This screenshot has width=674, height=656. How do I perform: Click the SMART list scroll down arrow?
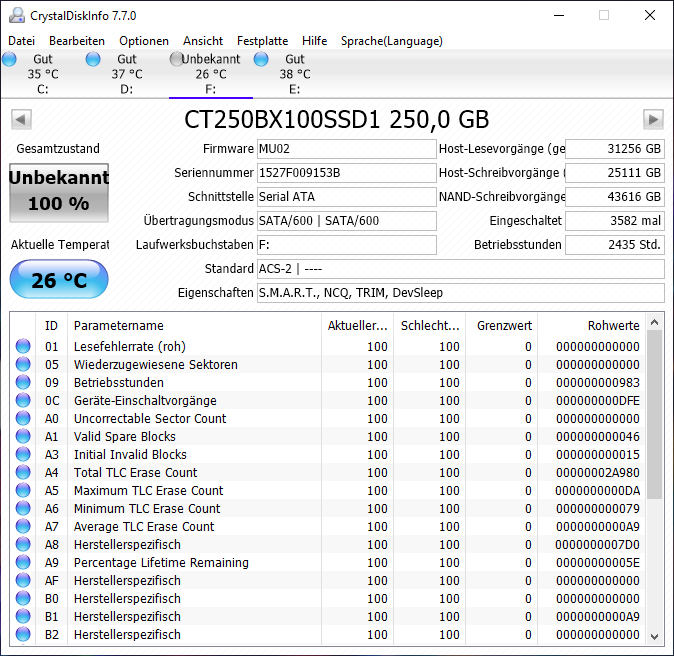tap(655, 637)
